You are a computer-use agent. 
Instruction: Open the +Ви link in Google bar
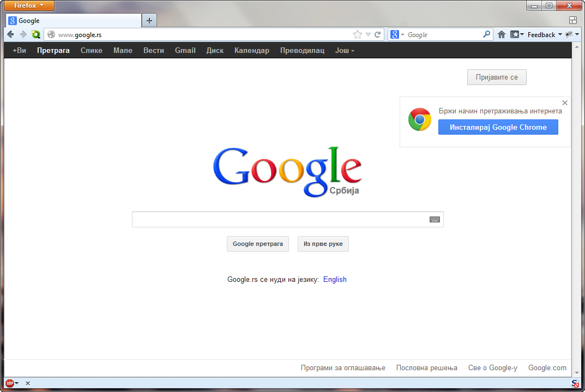point(20,50)
